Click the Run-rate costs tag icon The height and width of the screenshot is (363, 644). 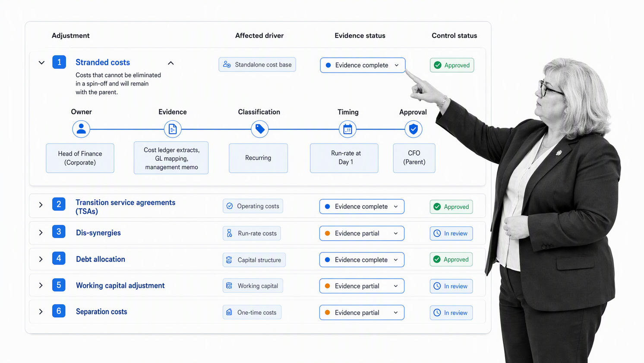[230, 233]
